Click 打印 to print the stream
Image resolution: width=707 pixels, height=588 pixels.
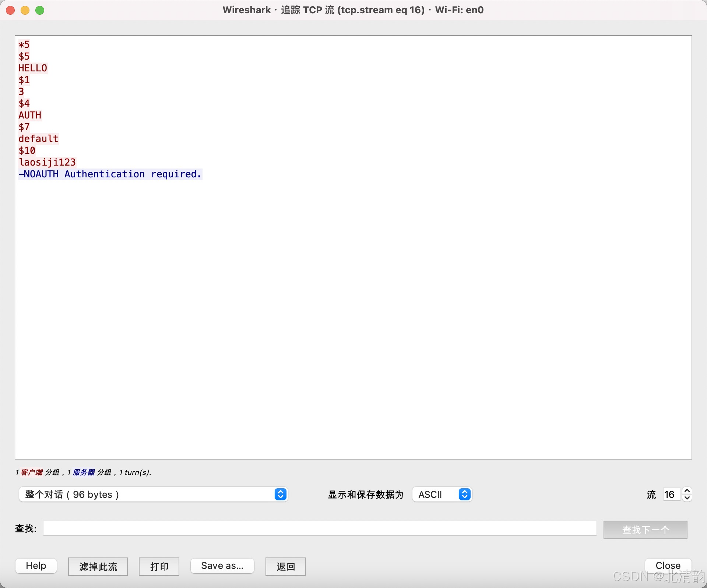coord(159,567)
